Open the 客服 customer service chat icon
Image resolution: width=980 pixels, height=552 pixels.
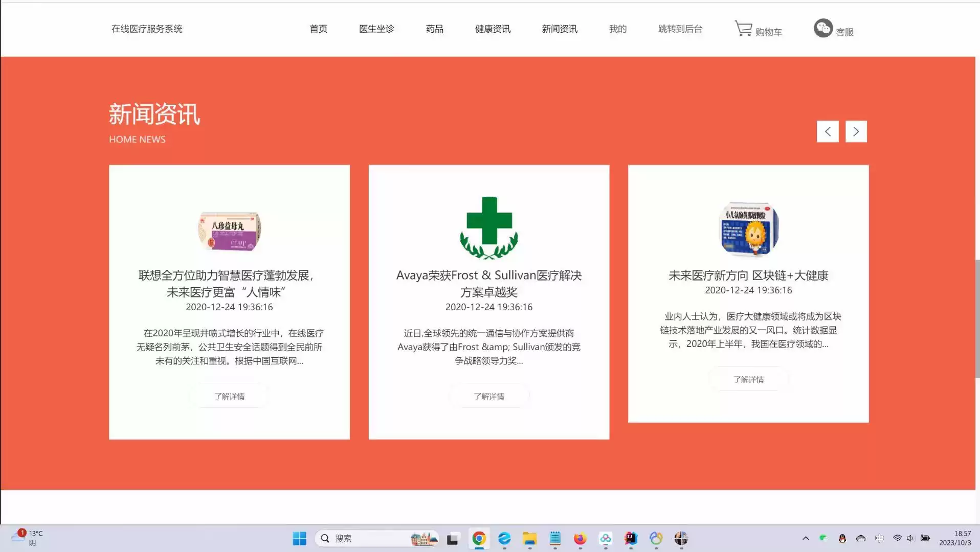[823, 28]
